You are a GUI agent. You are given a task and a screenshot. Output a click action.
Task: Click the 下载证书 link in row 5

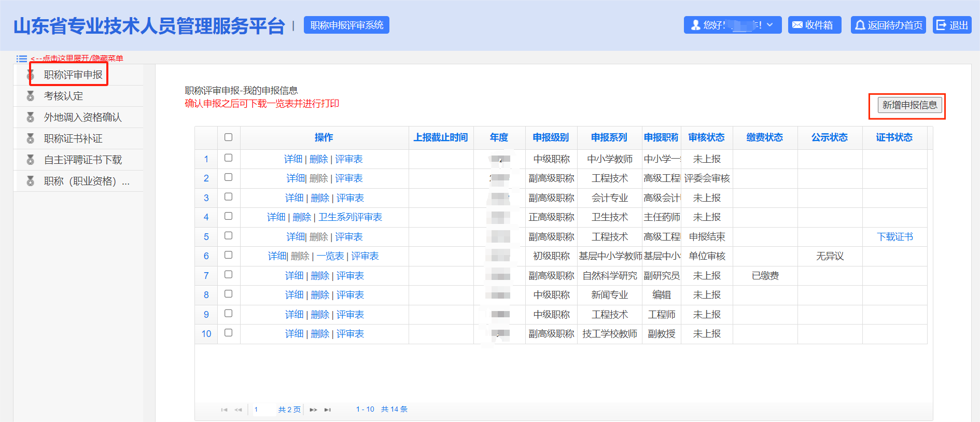[x=894, y=237]
